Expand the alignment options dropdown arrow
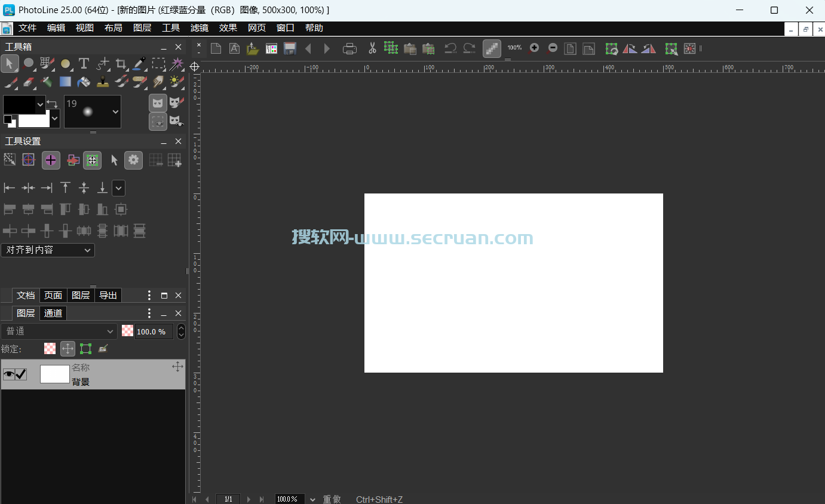Image resolution: width=825 pixels, height=504 pixels. [119, 188]
